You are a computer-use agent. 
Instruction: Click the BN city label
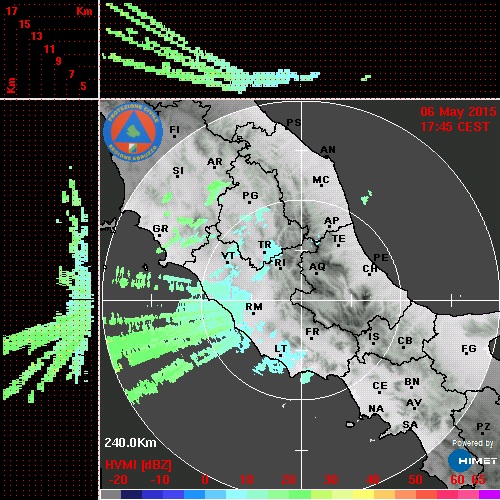coord(412,382)
